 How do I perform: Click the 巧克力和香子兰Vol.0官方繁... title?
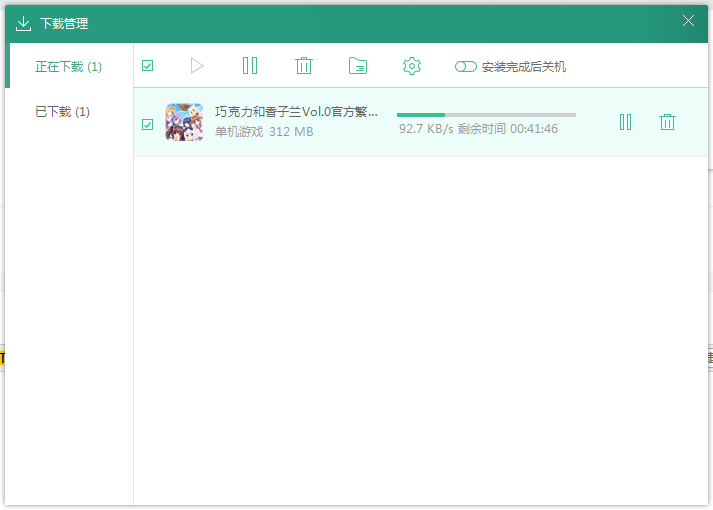[x=296, y=112]
